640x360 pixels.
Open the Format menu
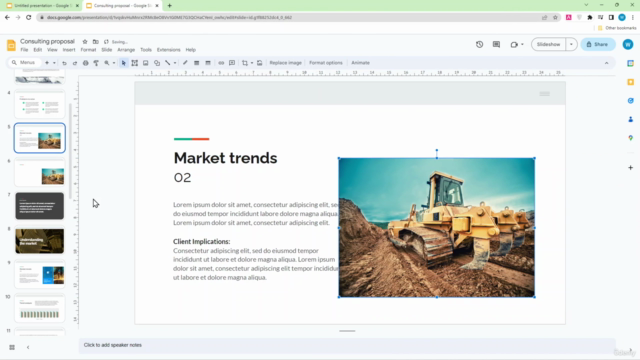point(88,50)
